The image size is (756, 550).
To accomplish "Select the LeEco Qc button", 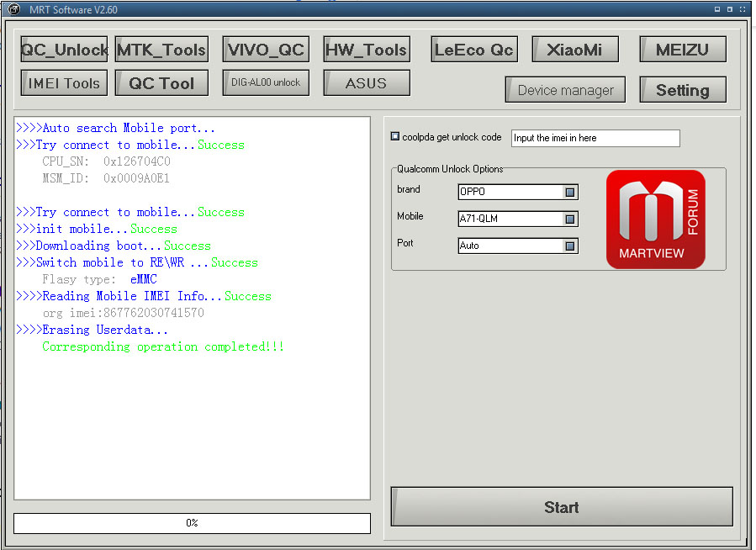I will [474, 49].
